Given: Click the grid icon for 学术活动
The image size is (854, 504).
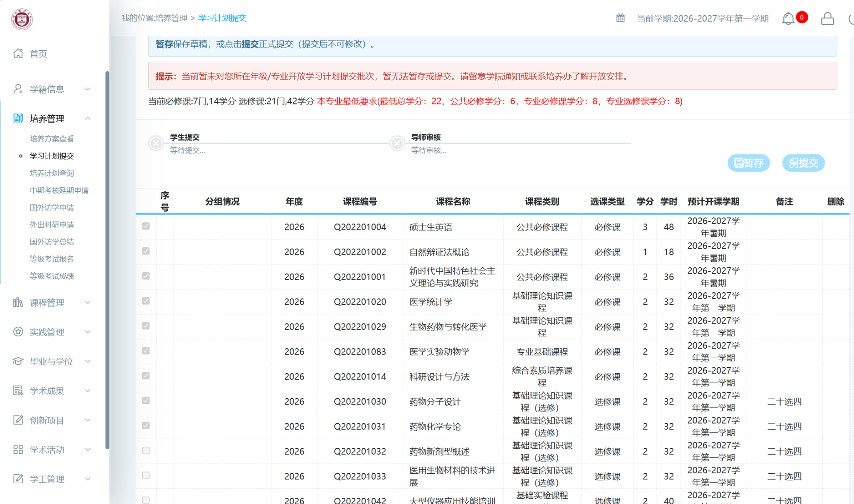Looking at the screenshot, I should point(18,449).
